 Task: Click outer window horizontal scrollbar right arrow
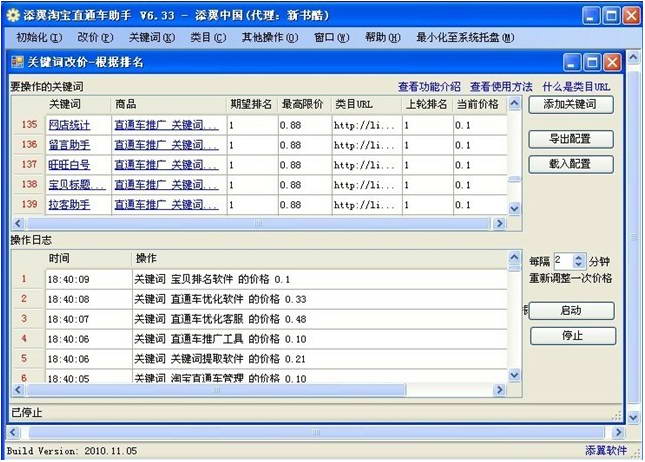point(618,432)
